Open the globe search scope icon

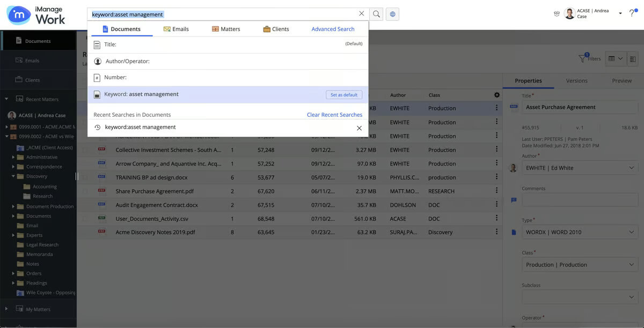click(392, 14)
